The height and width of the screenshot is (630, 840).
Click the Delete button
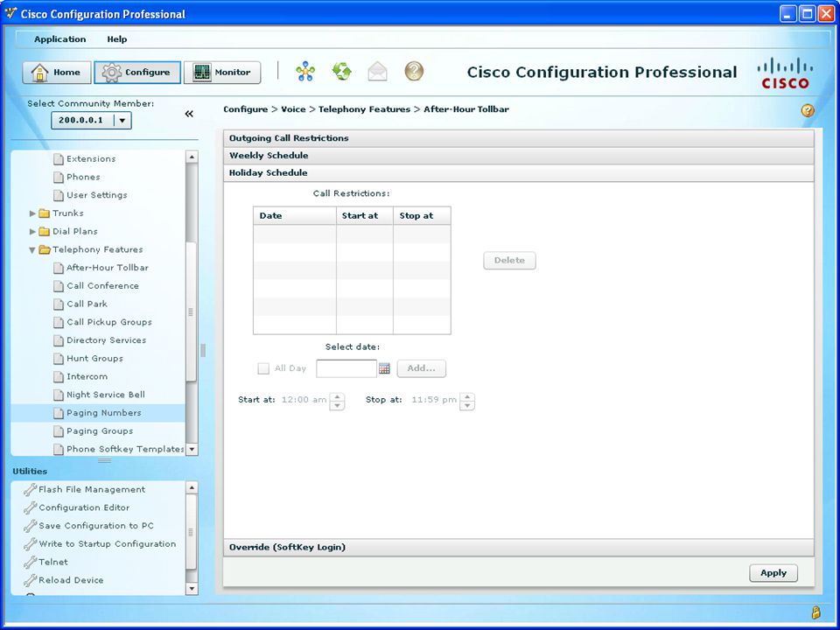(509, 261)
